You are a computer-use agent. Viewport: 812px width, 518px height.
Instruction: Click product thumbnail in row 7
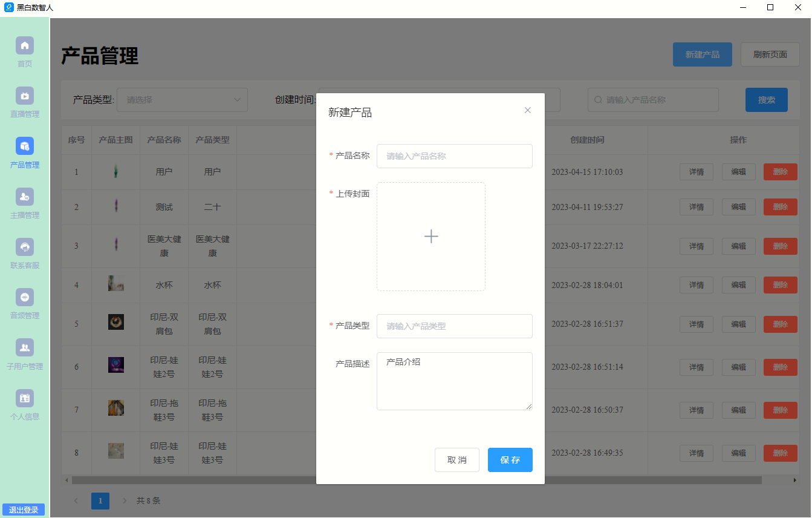[x=116, y=408]
